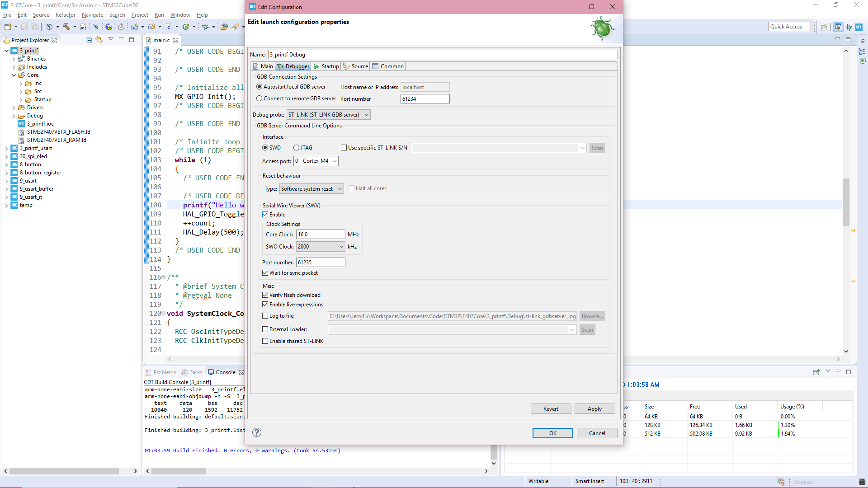The width and height of the screenshot is (868, 488).
Task: Click the Apply button
Action: (594, 408)
